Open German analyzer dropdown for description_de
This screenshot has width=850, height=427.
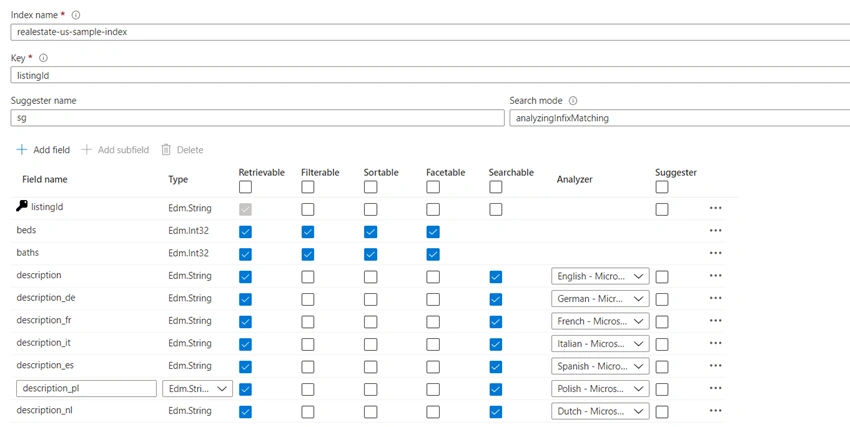coord(600,299)
